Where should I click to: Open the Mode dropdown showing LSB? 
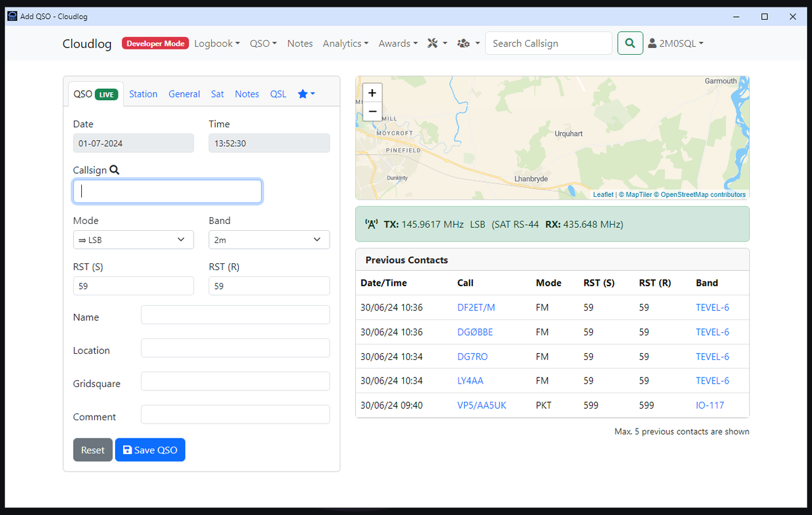(x=133, y=239)
